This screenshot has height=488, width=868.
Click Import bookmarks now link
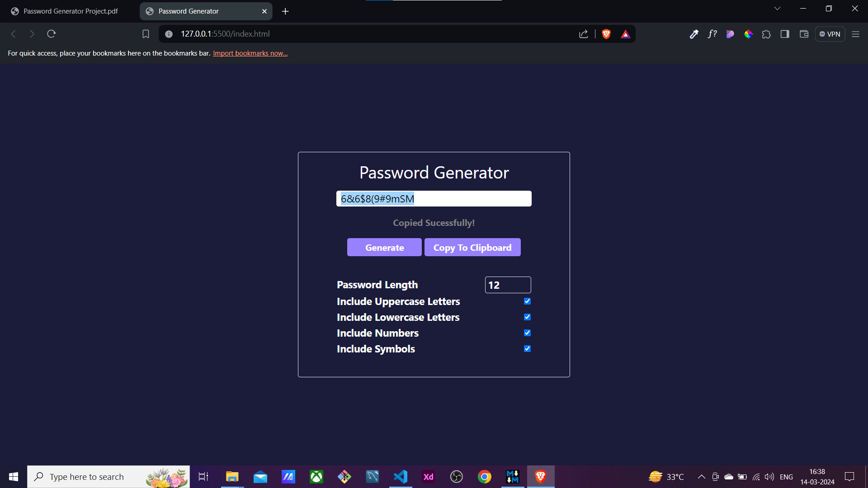pyautogui.click(x=250, y=53)
